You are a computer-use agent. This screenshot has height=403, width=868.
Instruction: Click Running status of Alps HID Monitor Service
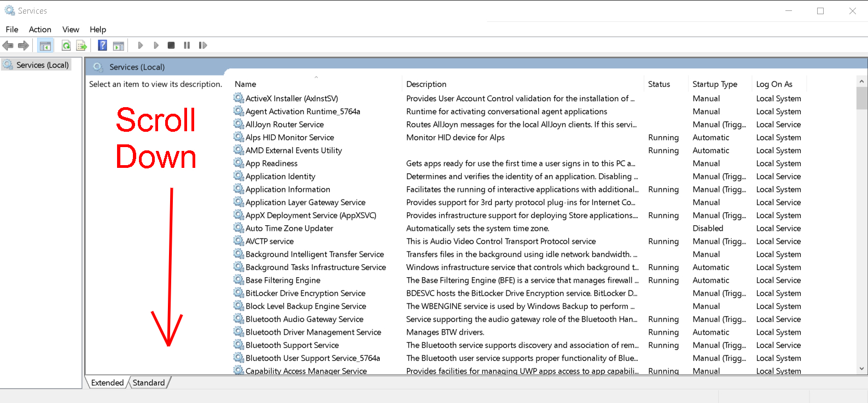(663, 137)
